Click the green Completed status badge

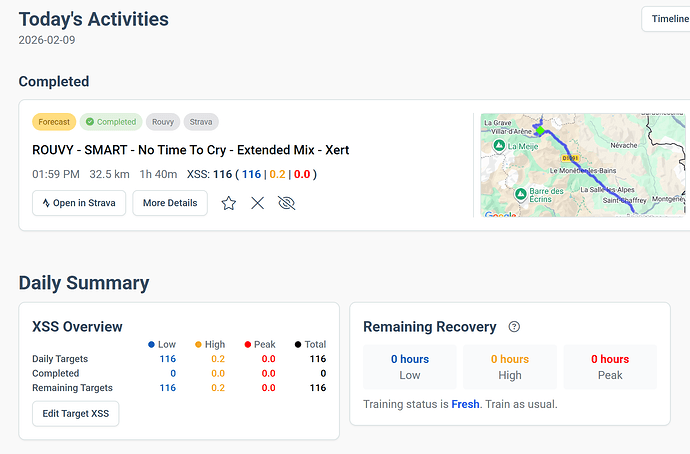pos(111,122)
